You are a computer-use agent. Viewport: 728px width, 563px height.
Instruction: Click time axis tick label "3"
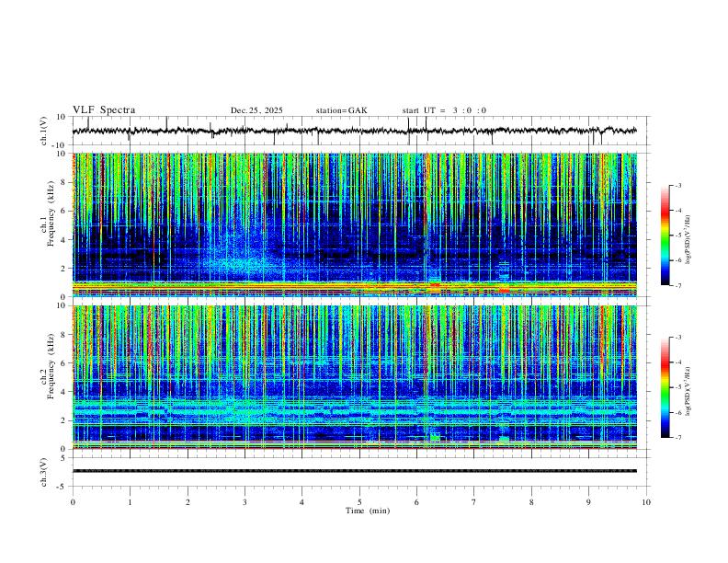pyautogui.click(x=245, y=502)
